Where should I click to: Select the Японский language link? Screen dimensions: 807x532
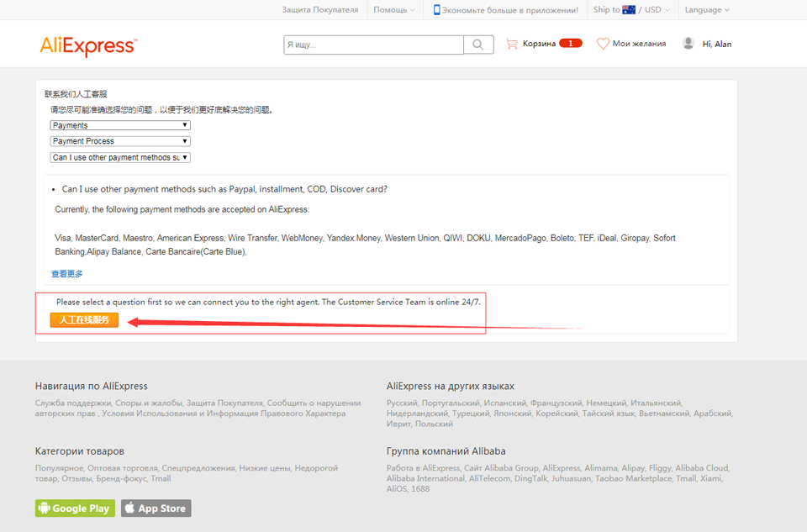513,413
